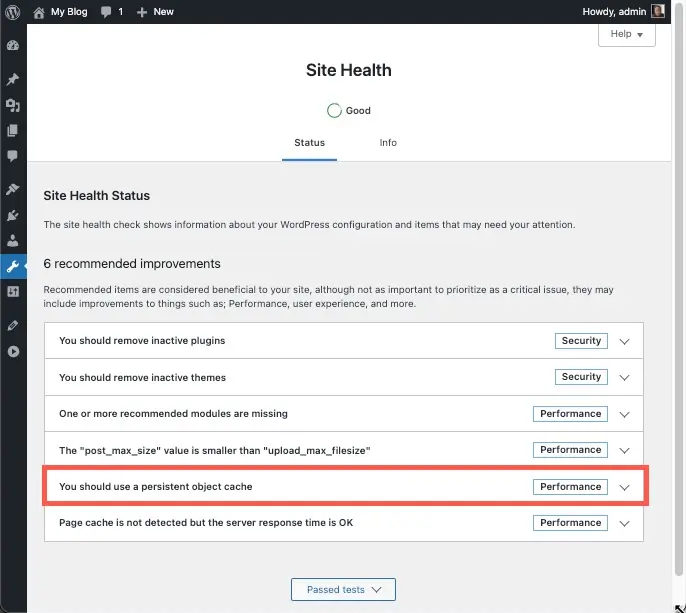Open the Appearance brush icon

tap(13, 189)
